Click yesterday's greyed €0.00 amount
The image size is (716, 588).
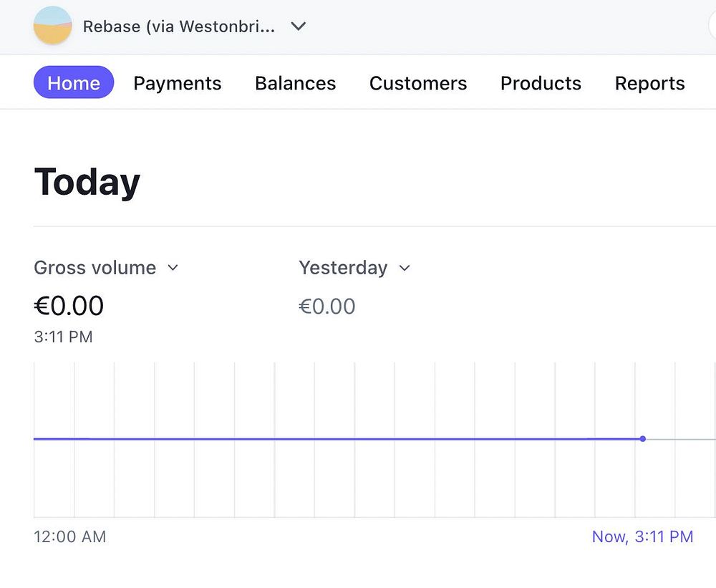pyautogui.click(x=327, y=307)
